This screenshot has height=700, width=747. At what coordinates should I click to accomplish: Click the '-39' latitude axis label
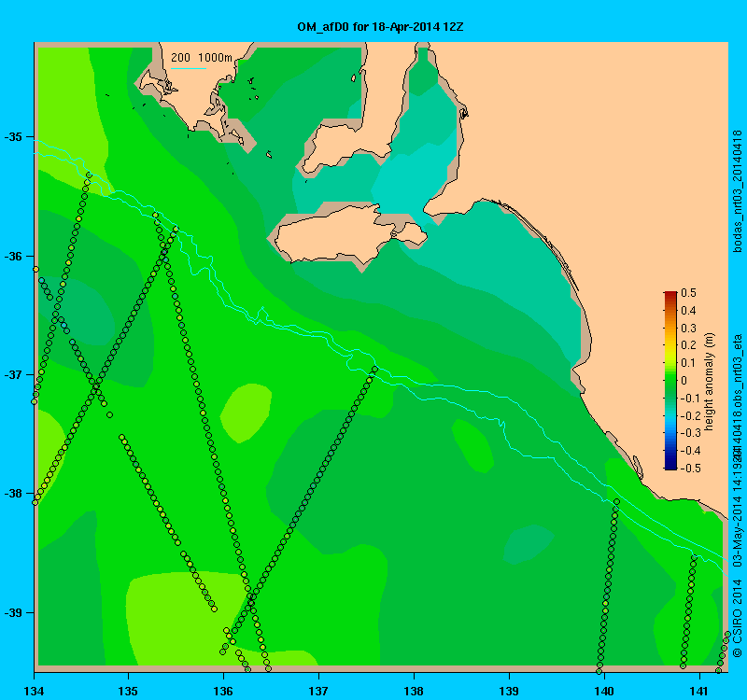[13, 612]
